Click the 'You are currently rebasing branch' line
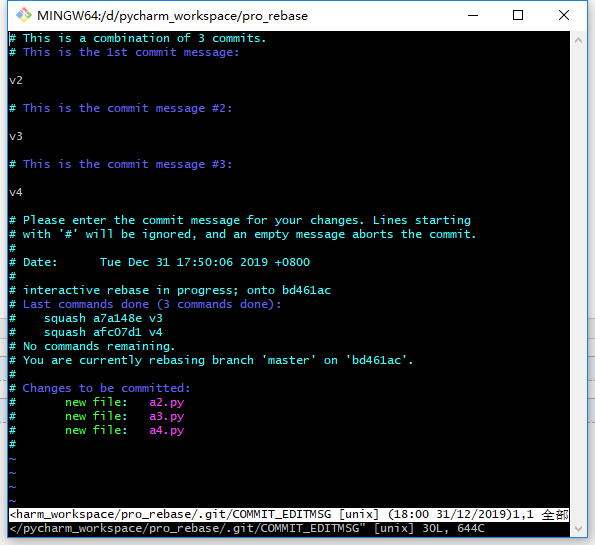The image size is (595, 545). coord(211,360)
